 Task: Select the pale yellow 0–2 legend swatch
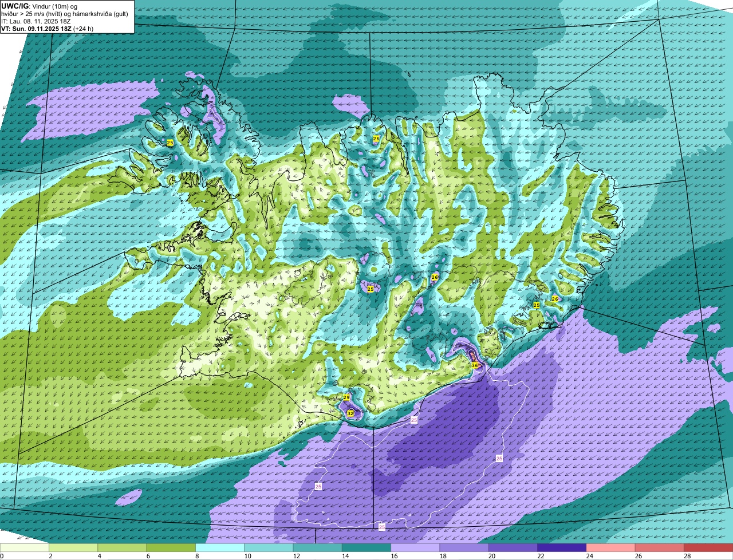pyautogui.click(x=25, y=548)
